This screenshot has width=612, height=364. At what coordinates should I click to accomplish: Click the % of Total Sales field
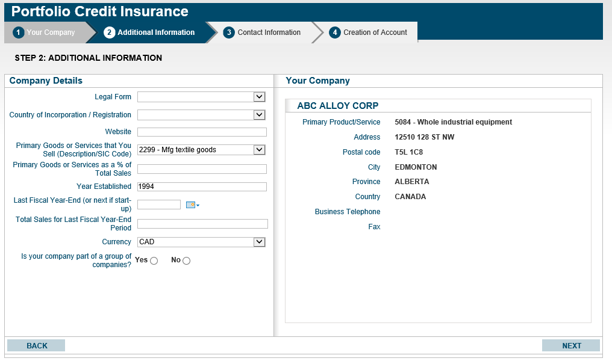click(x=202, y=168)
